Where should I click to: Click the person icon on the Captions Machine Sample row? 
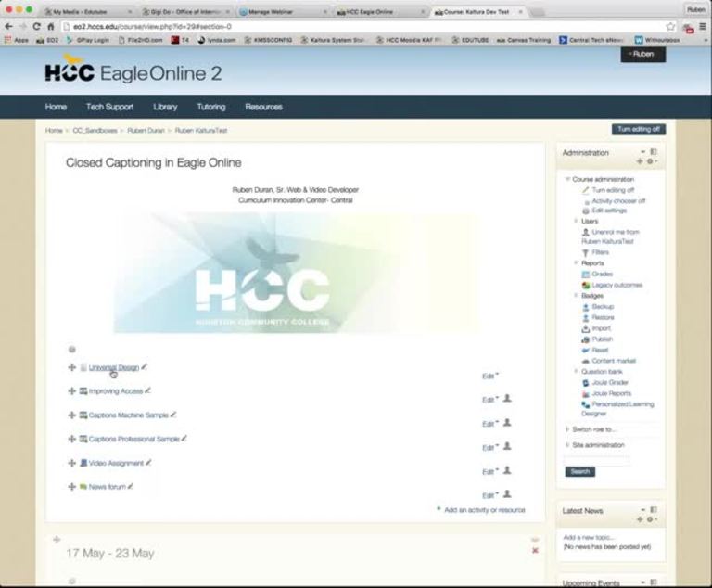pos(508,423)
